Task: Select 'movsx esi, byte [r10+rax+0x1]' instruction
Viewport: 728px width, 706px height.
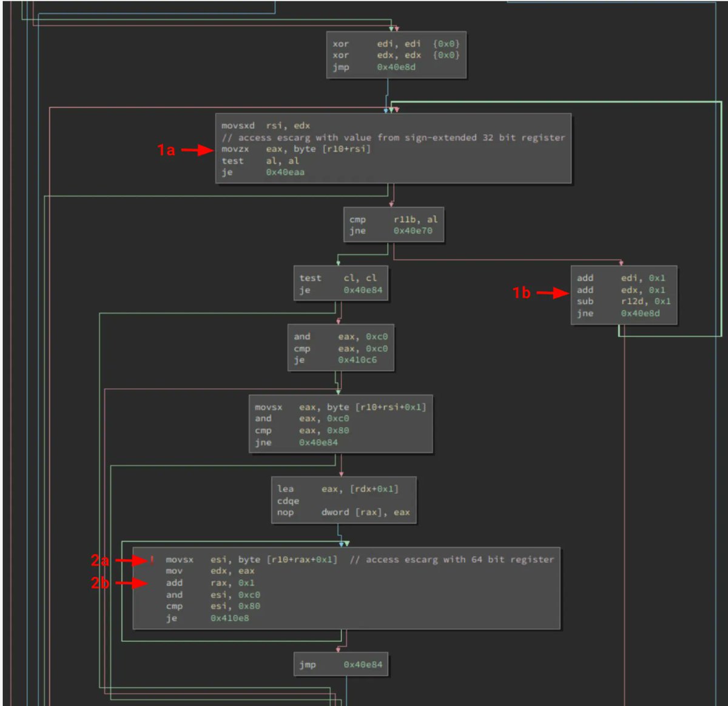Action: tap(252, 560)
